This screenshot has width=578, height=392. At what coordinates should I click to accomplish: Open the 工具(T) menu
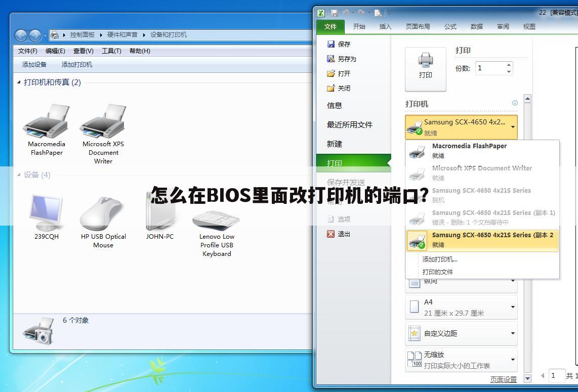[x=111, y=51]
